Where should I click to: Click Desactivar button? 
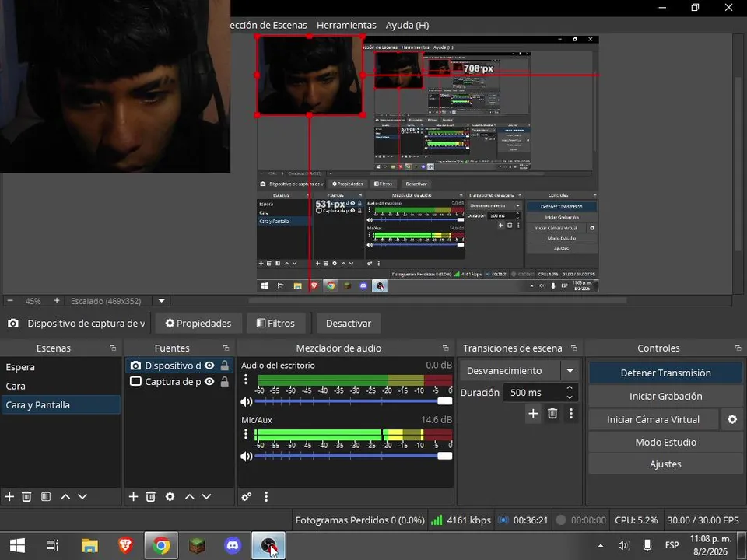349,324
